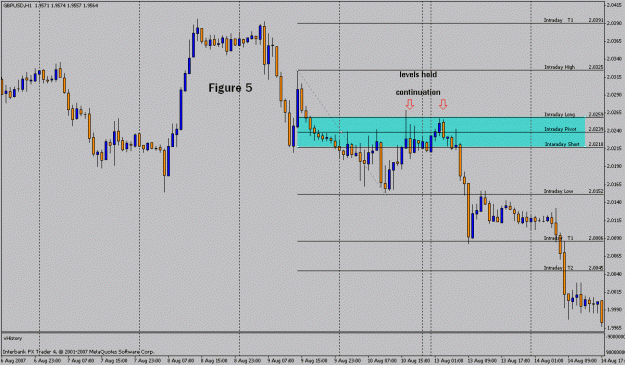Click the Intraday T1 label near 2.0090
Screen dimensions: 625x365
[x=558, y=238]
